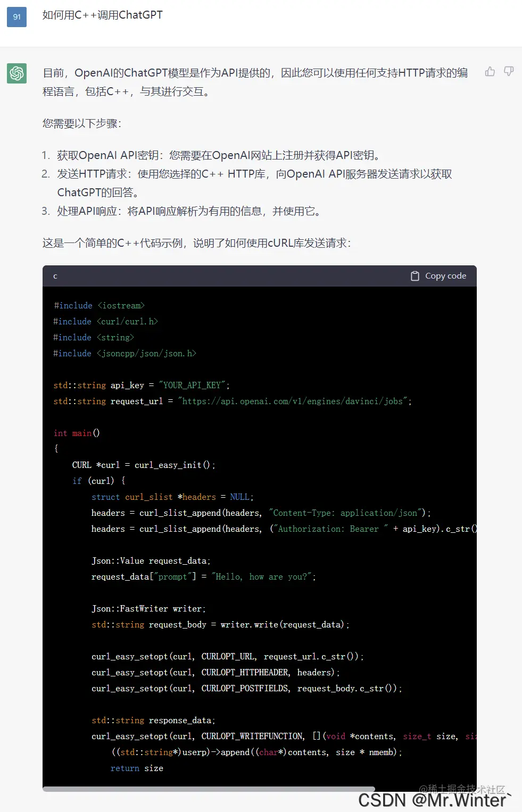Click the CURLOPT_POSTFIELDS setopt line
This screenshot has width=522, height=812.
tap(246, 688)
